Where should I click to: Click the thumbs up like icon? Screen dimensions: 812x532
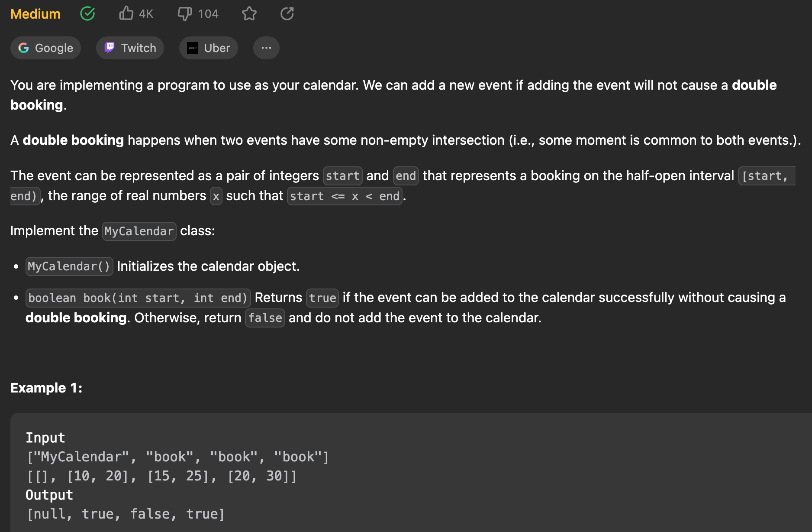pyautogui.click(x=126, y=13)
